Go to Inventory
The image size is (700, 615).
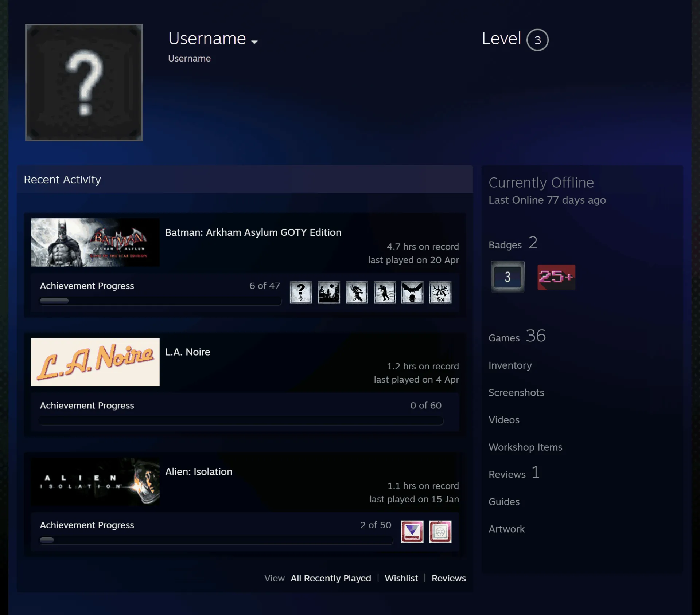click(x=510, y=365)
